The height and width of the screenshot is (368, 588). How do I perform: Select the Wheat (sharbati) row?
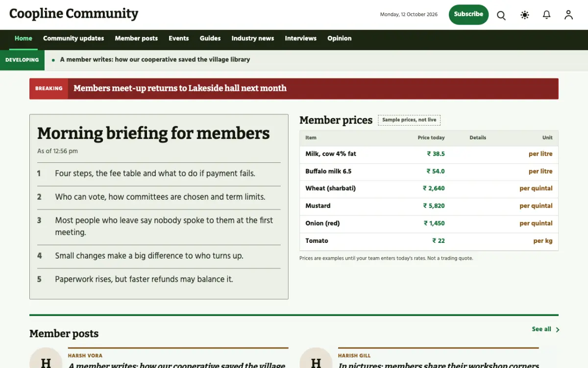pos(429,189)
